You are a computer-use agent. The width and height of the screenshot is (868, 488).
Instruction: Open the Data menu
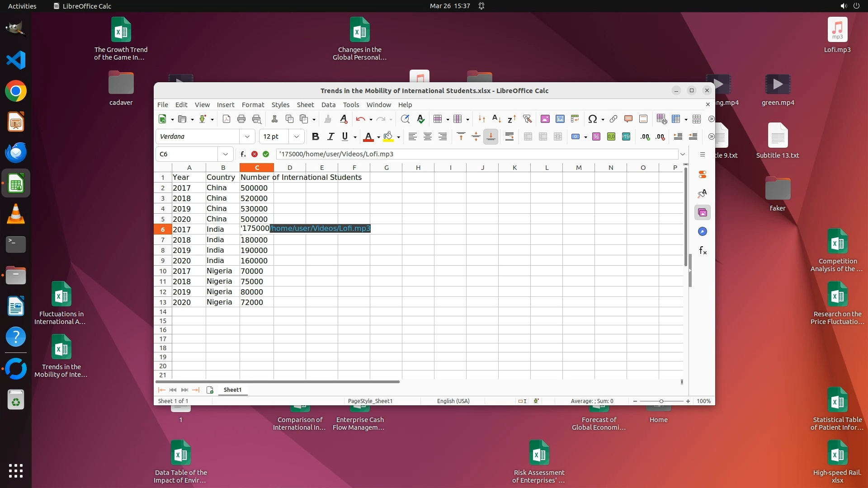[x=328, y=104]
